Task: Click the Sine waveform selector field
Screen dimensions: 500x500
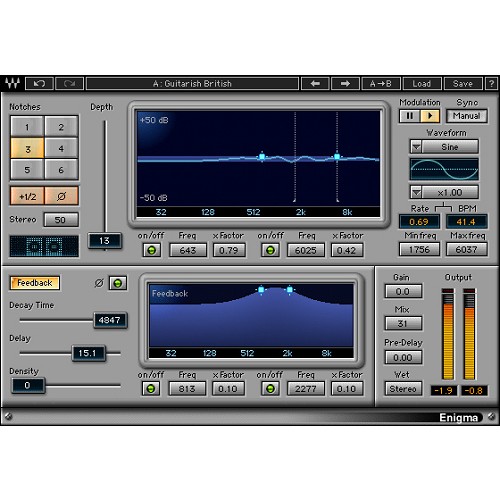Action: 450,147
